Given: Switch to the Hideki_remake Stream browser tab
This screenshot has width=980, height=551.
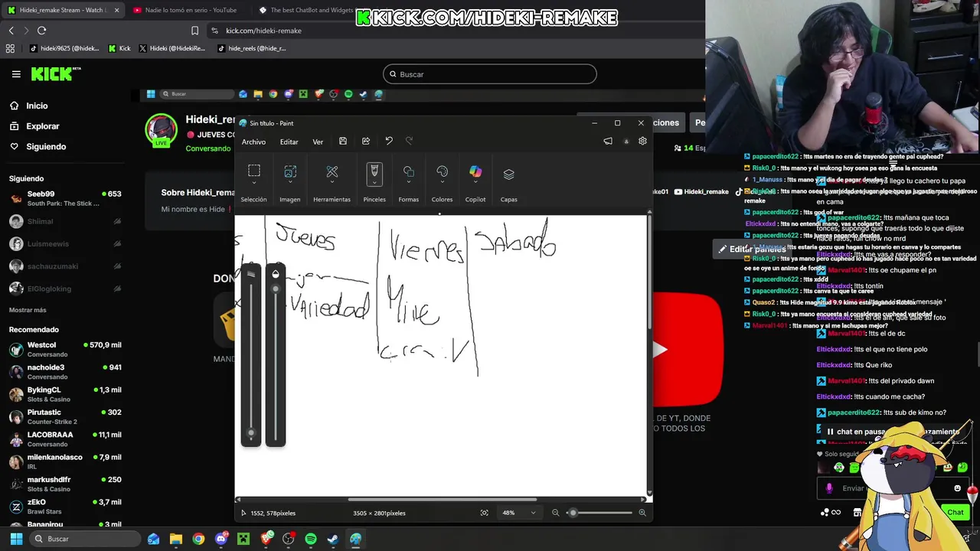Looking at the screenshot, I should pos(62,10).
